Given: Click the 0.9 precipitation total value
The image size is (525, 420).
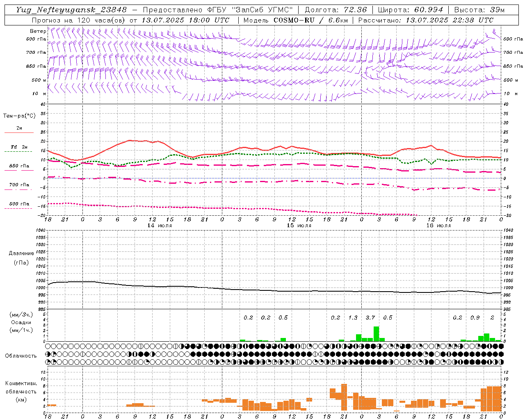Looking at the screenshot, I should click(475, 317).
